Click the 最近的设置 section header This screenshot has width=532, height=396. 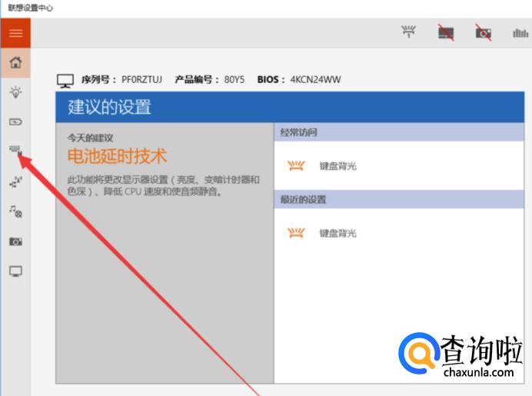tap(399, 199)
